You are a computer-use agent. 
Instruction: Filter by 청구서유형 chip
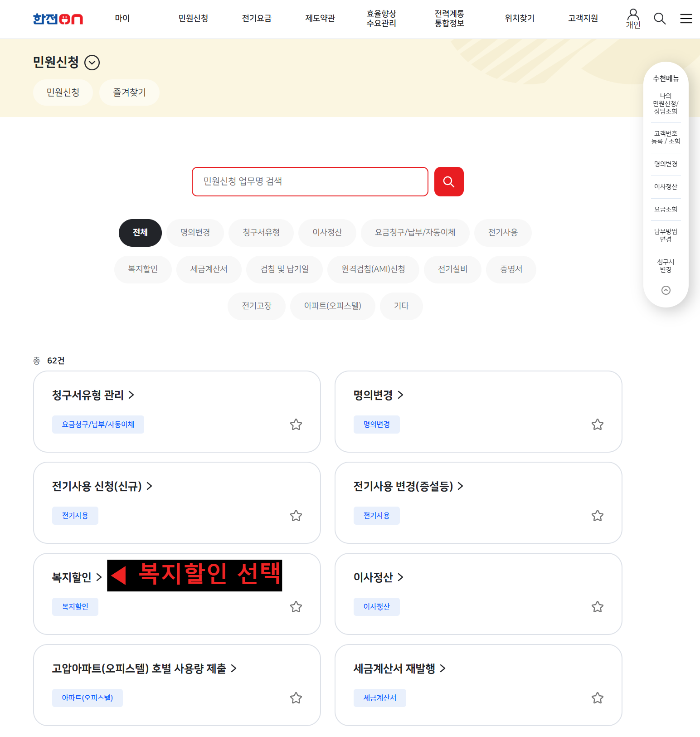[261, 233]
